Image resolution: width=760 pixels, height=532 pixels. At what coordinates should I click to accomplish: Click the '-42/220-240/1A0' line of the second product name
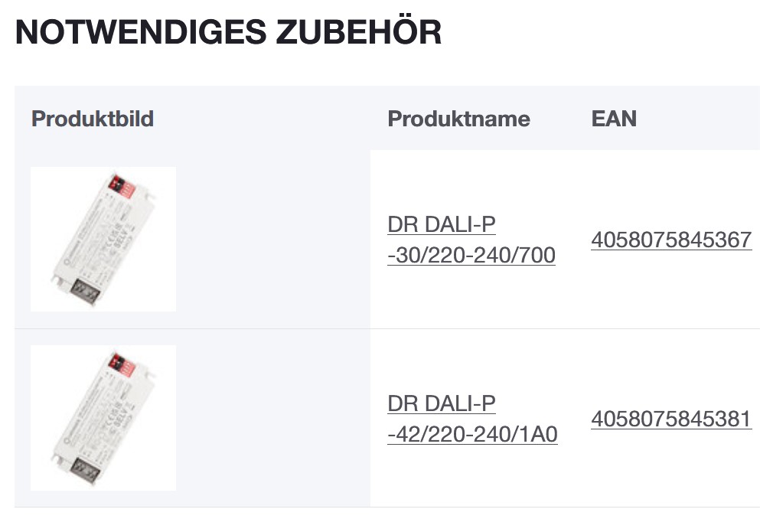pos(472,435)
